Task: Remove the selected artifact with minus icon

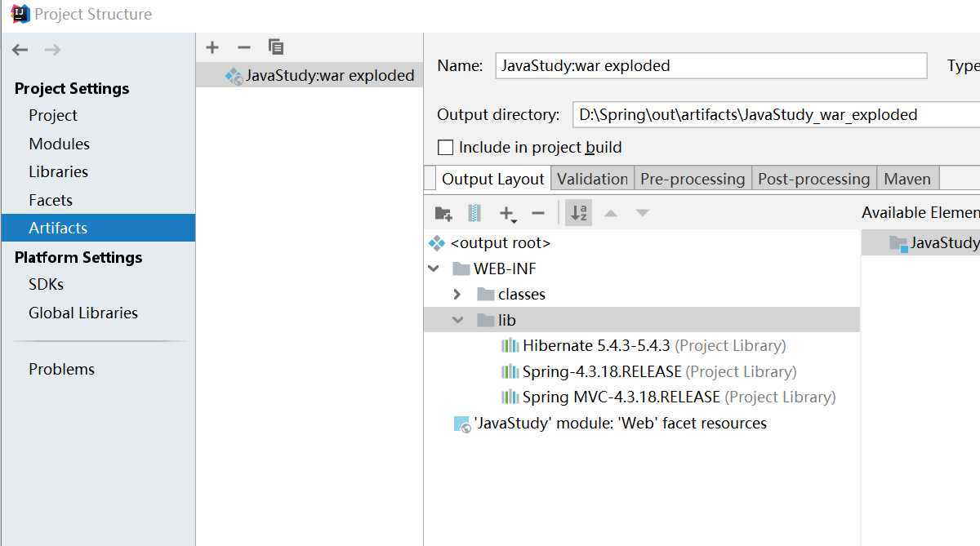Action: [x=243, y=47]
